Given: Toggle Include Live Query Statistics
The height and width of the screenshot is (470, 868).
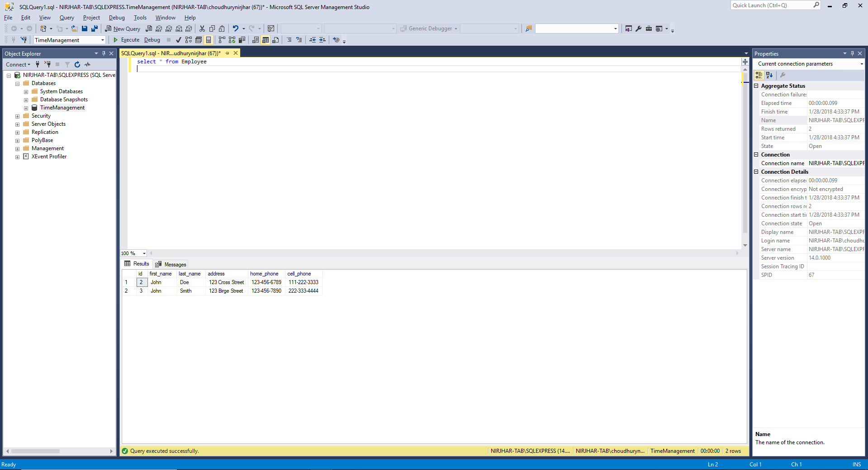Looking at the screenshot, I should click(232, 40).
